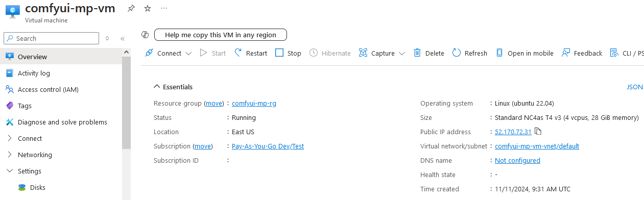Pin the comfyui-mp-vm resource
This screenshot has height=200, width=644.
131,8
